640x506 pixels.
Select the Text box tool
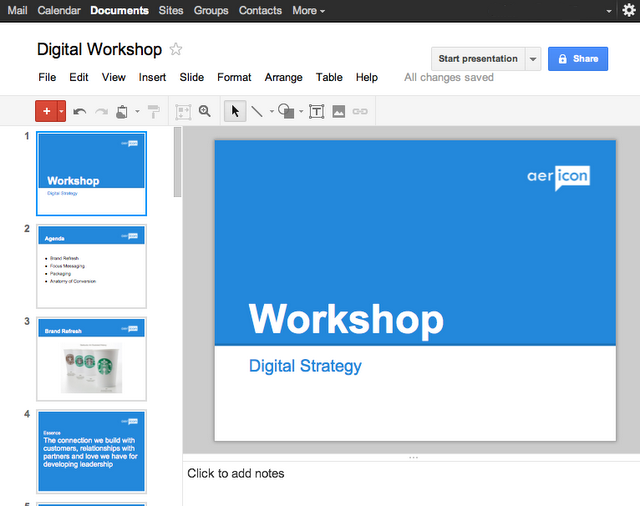pos(316,111)
